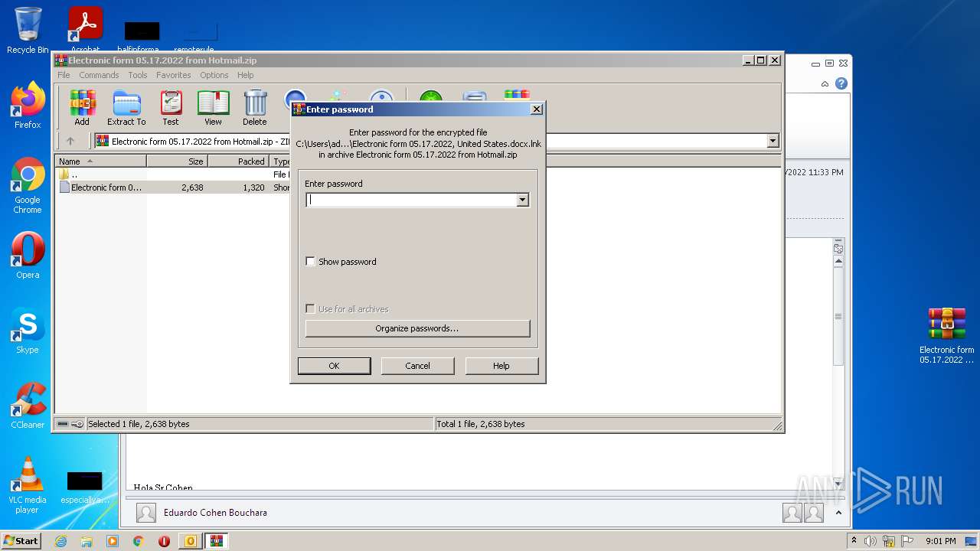The image size is (980, 551).
Task: Click the Test archive toolbar icon
Action: pos(171,108)
